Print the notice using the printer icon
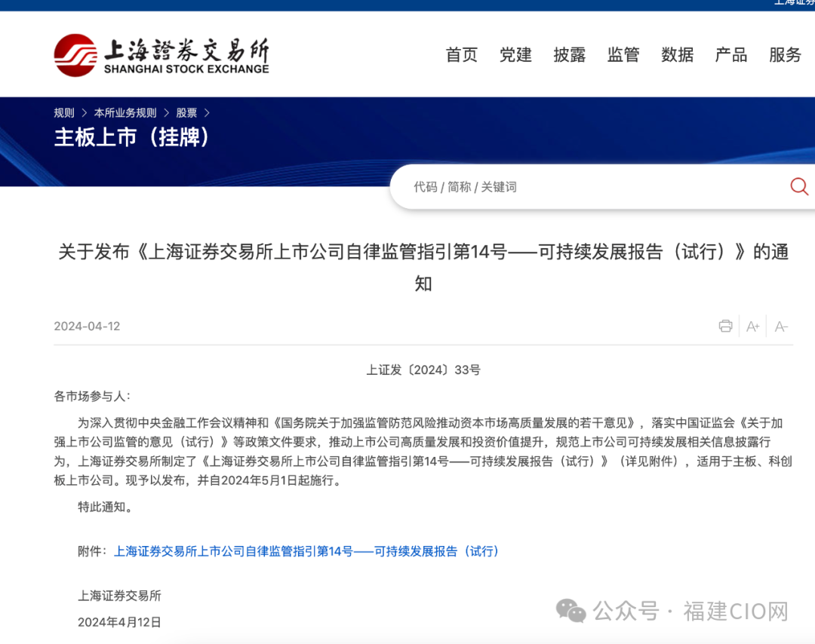Image resolution: width=815 pixels, height=644 pixels. tap(725, 326)
